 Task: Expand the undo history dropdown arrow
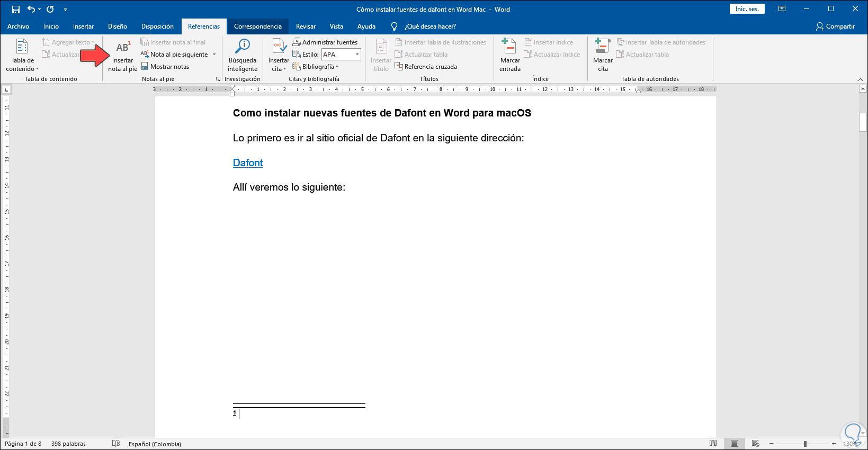click(x=39, y=9)
